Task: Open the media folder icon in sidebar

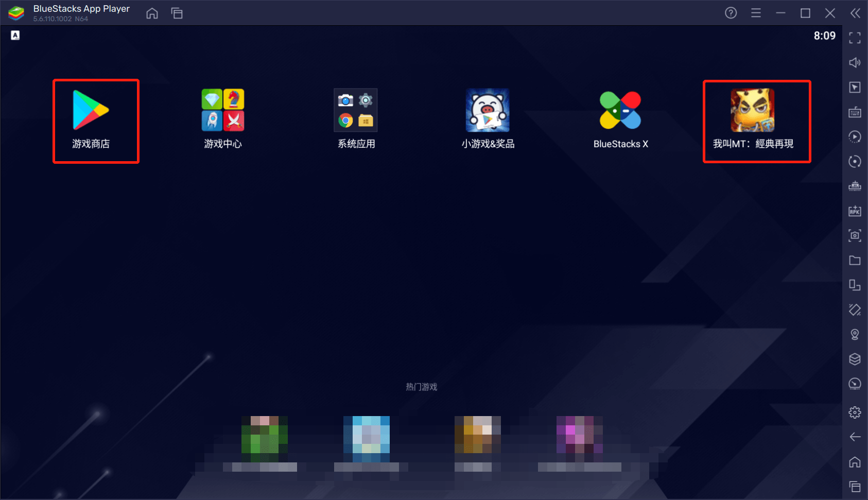Action: tap(855, 260)
